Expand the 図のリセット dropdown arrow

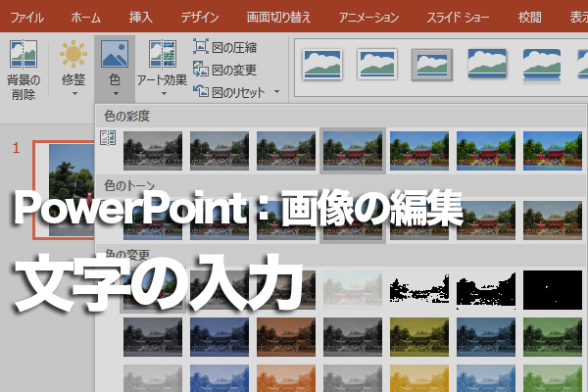(276, 91)
